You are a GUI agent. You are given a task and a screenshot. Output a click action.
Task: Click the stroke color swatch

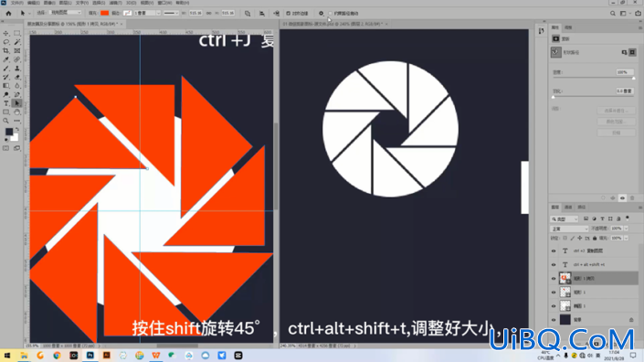[127, 13]
